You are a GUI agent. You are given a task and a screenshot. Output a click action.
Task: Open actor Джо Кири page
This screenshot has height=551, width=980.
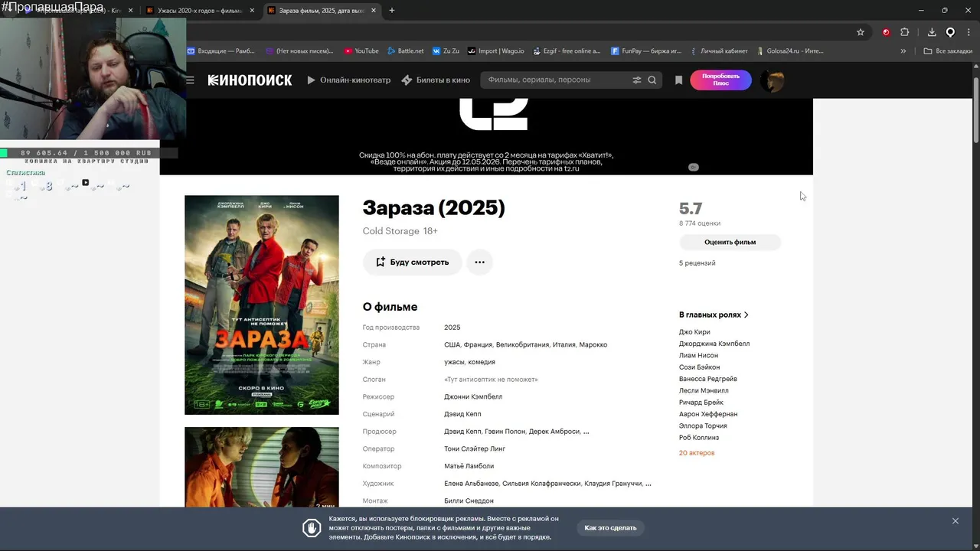(694, 332)
